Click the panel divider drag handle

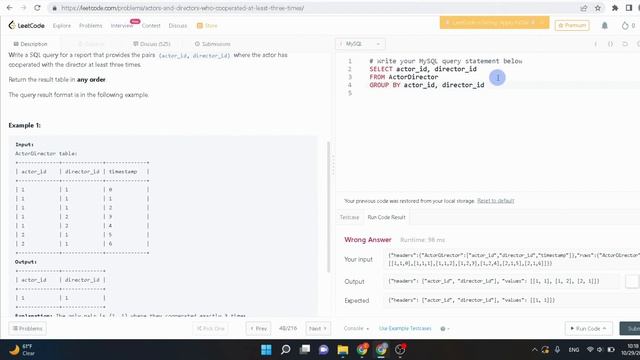tap(333, 165)
